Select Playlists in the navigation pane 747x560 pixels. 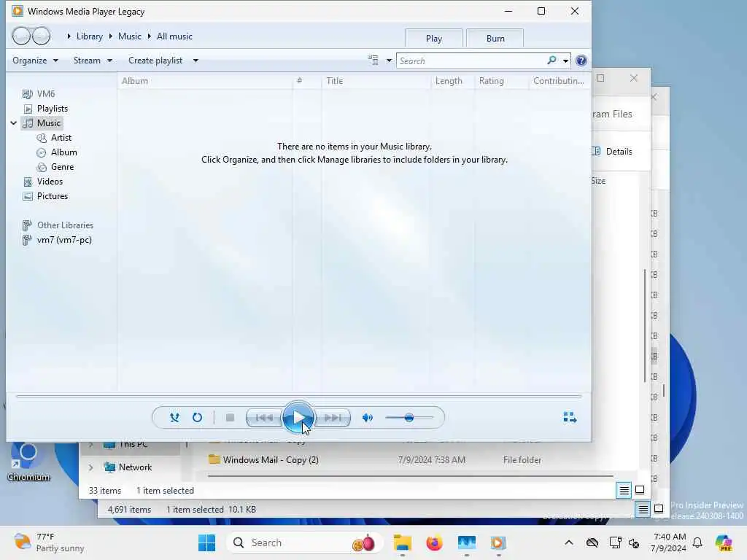(46, 109)
